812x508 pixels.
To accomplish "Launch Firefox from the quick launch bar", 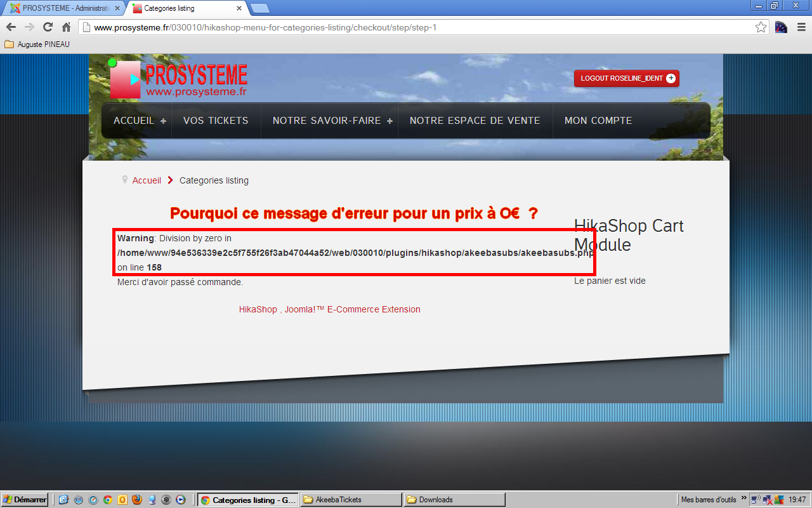I will 137,500.
